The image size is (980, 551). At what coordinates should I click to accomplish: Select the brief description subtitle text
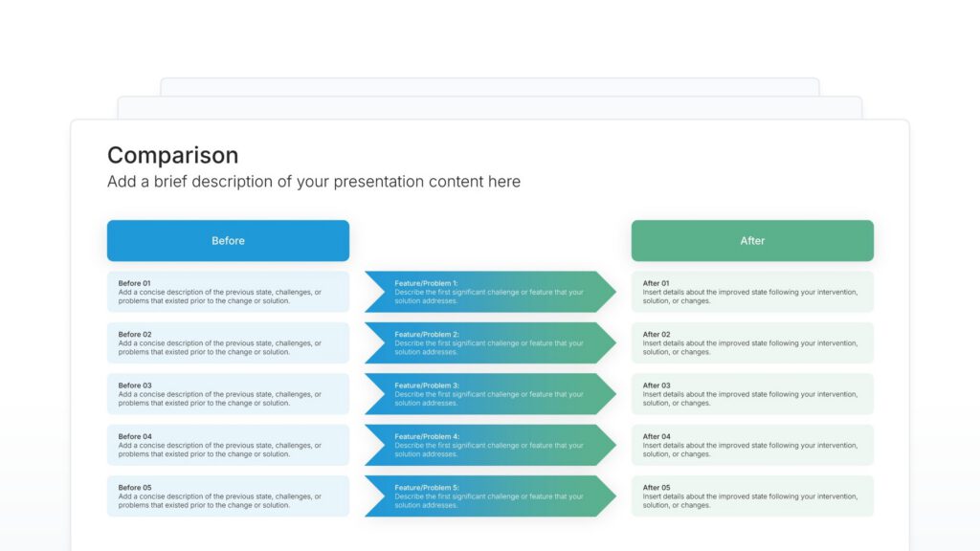[x=314, y=182]
